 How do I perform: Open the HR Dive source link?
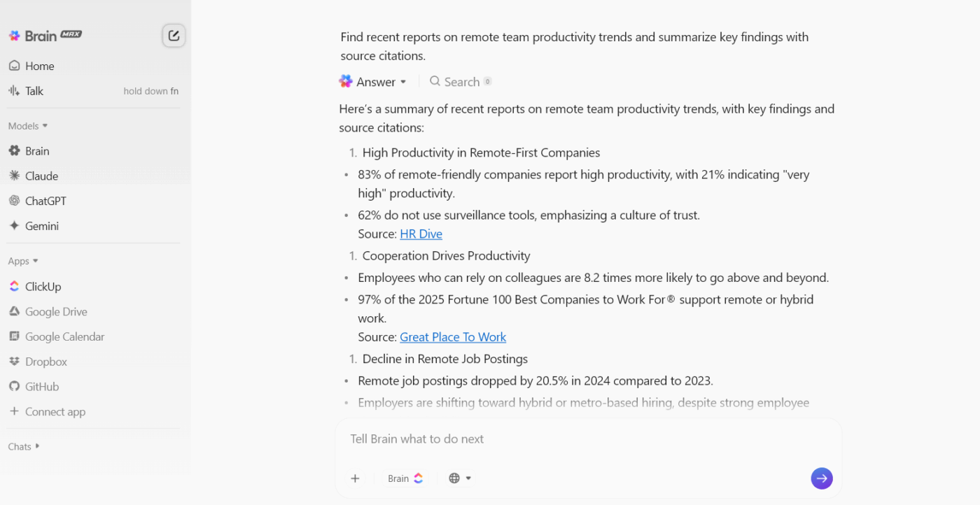(x=421, y=234)
